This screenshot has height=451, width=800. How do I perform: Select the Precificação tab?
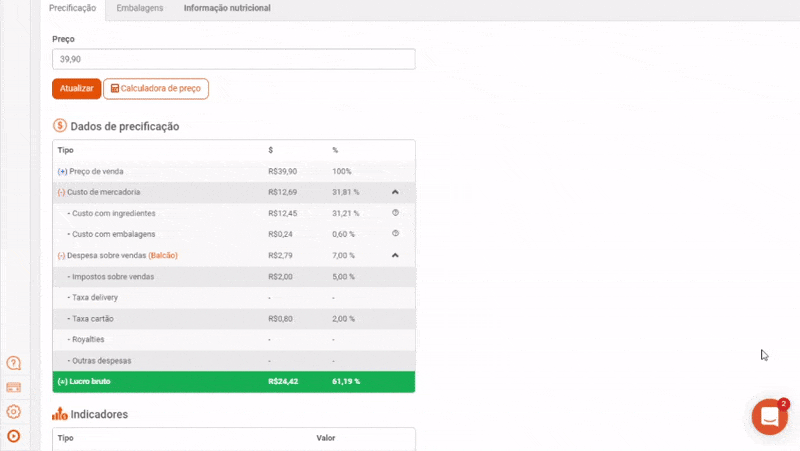click(72, 9)
